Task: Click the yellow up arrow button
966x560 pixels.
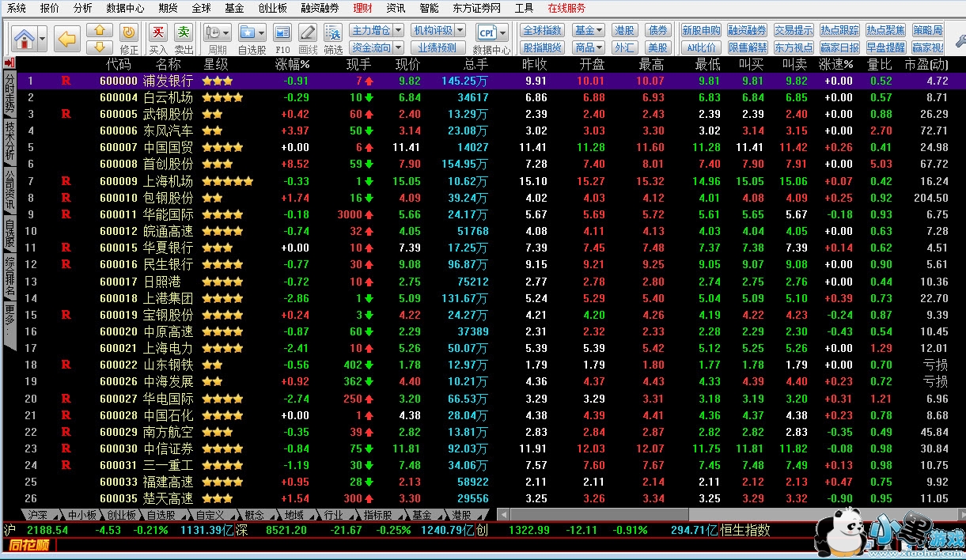Action: (100, 30)
